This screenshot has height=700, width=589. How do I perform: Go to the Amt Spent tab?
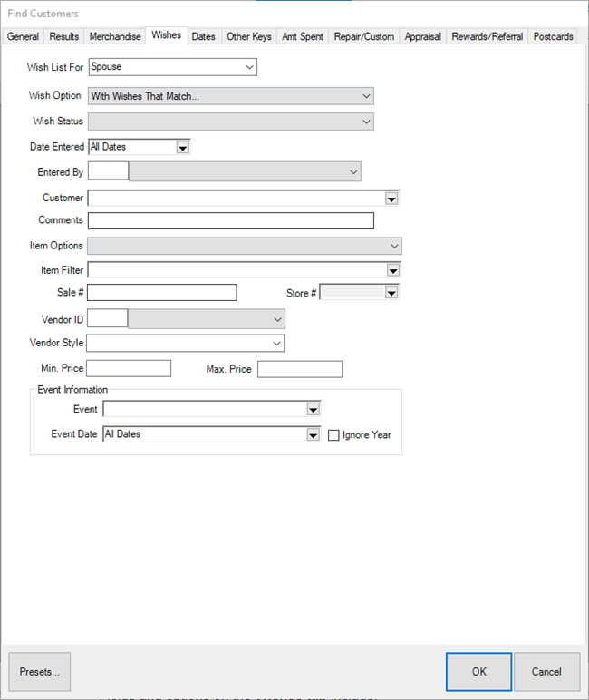tap(303, 37)
